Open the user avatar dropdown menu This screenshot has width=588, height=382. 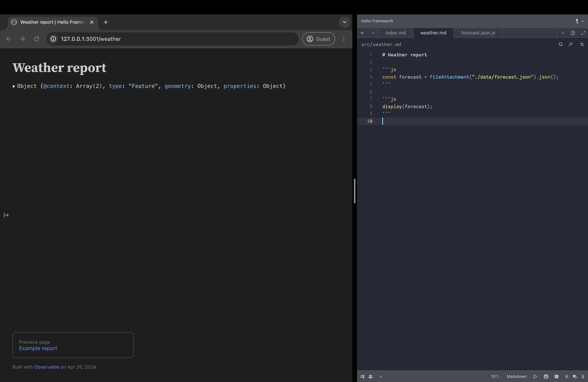point(579,21)
